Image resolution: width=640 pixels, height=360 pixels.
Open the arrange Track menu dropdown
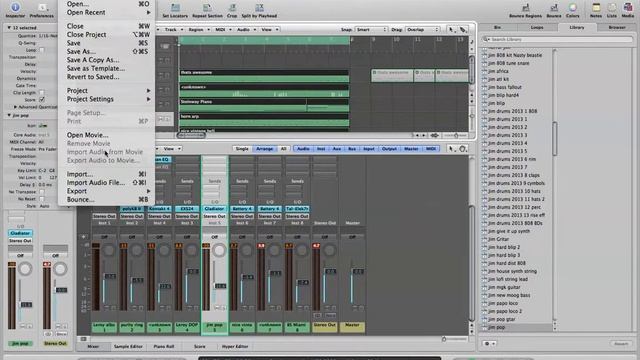(173, 29)
